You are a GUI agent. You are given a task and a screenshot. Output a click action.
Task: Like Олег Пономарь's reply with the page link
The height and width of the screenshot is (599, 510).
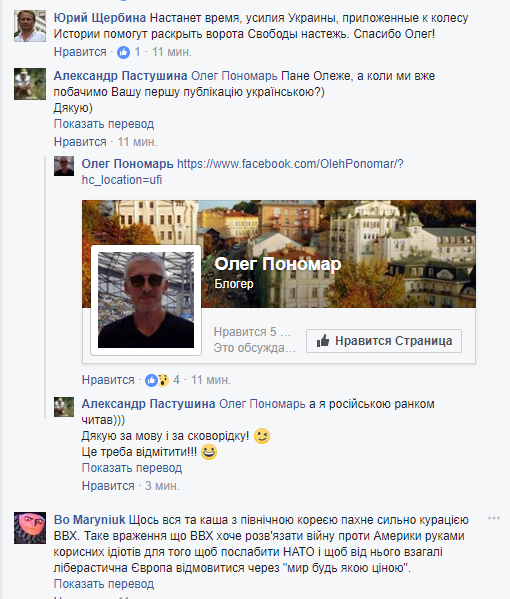click(x=108, y=380)
